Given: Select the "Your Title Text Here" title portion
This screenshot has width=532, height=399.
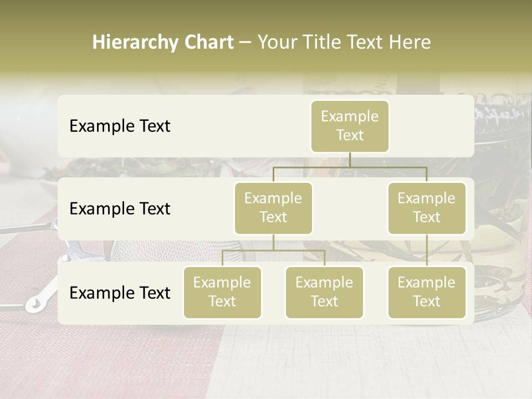Looking at the screenshot, I should click(x=344, y=42).
